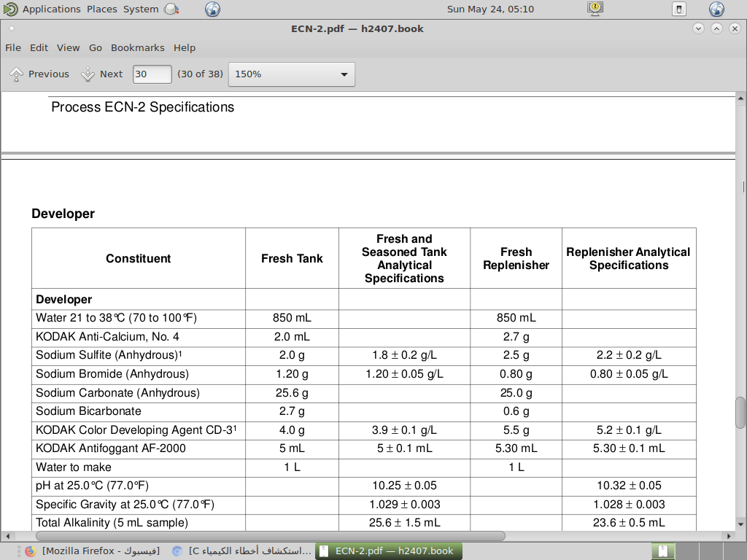
Task: Click the network globe icon at top right
Action: 716,9
